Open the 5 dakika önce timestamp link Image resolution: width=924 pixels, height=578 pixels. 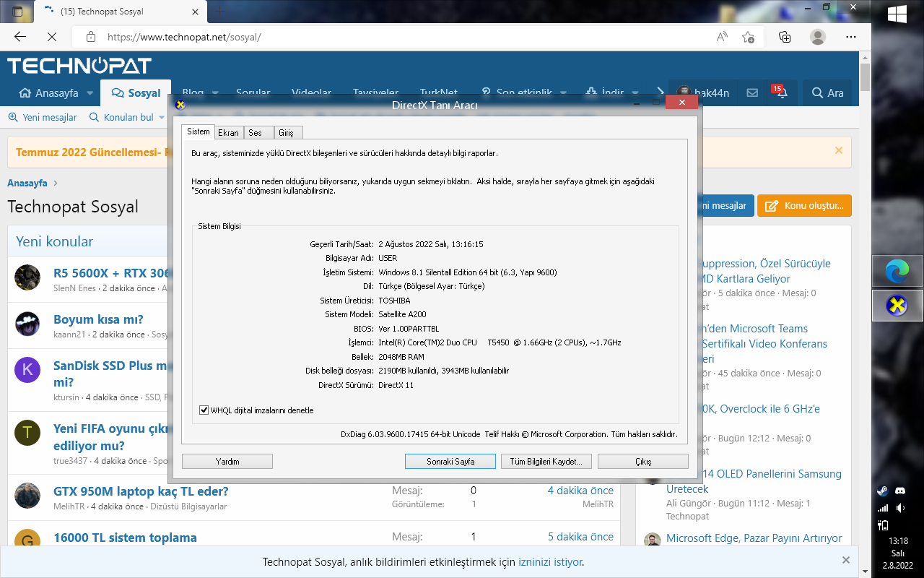(580, 537)
